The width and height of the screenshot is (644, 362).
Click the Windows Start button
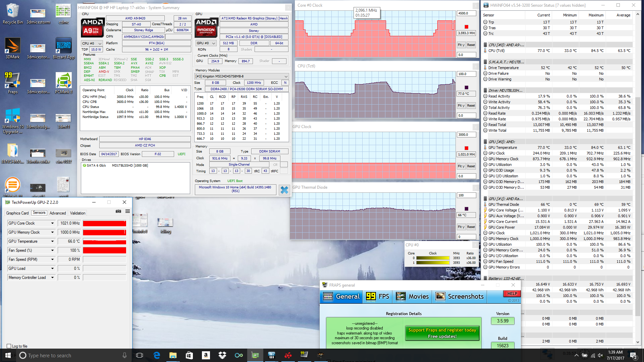coord(8,355)
